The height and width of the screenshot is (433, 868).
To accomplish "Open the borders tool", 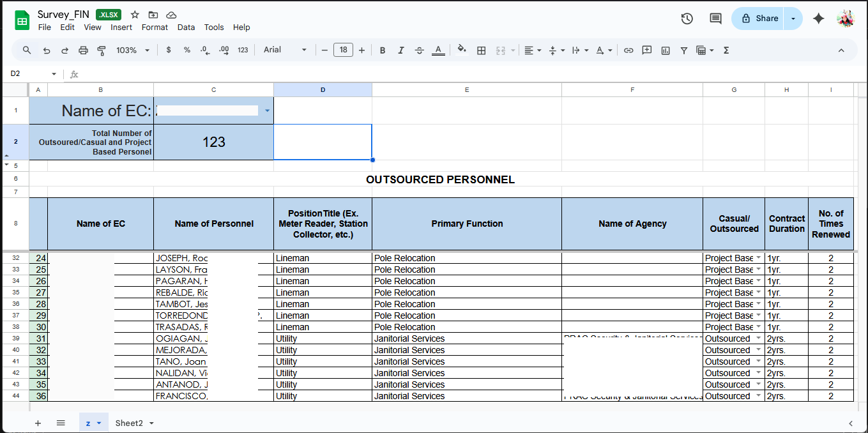I will pyautogui.click(x=482, y=50).
